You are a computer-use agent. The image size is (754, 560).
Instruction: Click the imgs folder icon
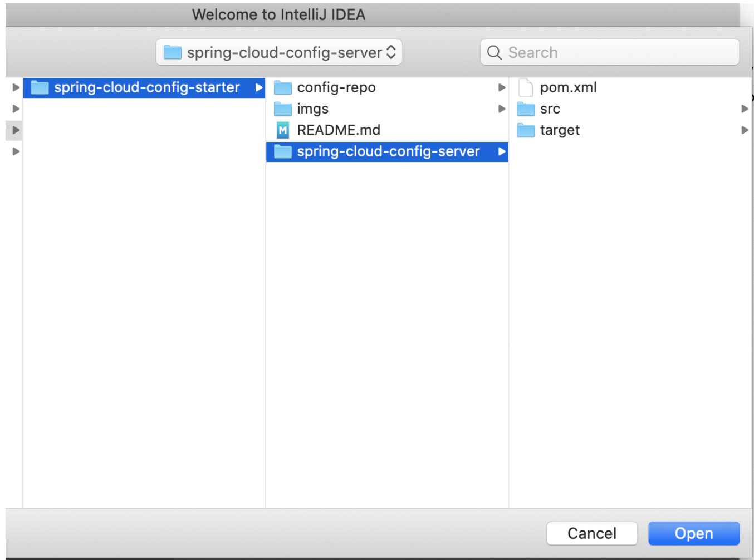point(283,109)
